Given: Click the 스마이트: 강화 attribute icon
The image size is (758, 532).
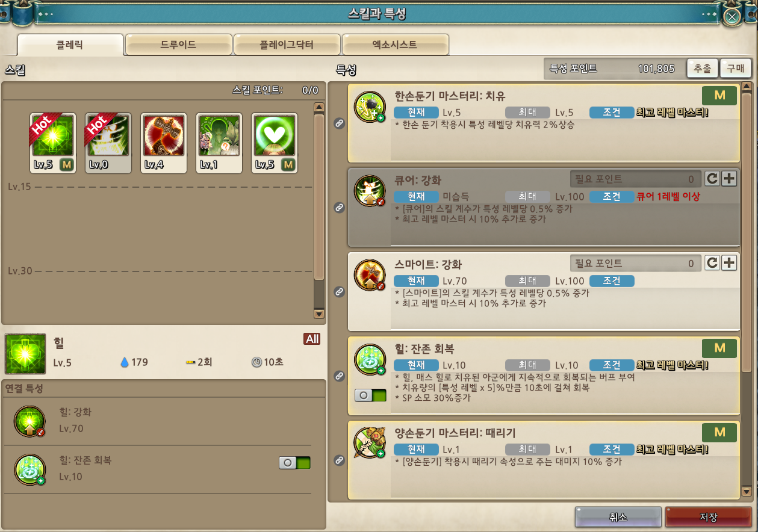Looking at the screenshot, I should 370,275.
